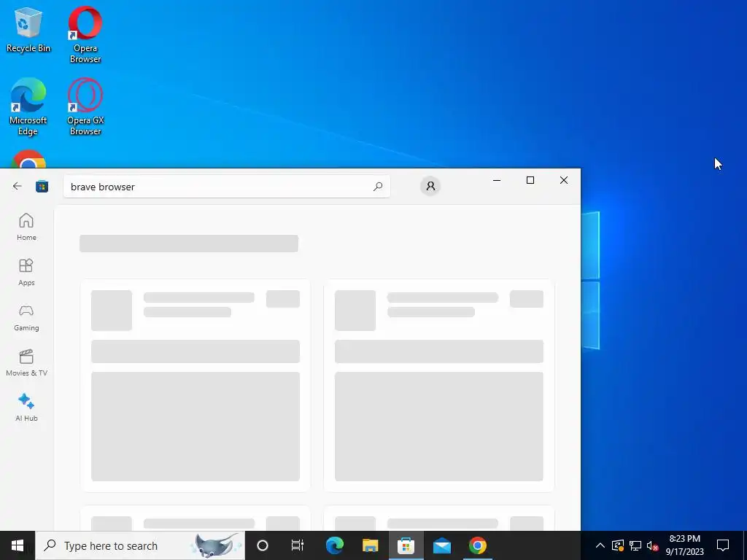The width and height of the screenshot is (747, 560).
Task: Click the network status tray icon
Action: [x=635, y=545]
